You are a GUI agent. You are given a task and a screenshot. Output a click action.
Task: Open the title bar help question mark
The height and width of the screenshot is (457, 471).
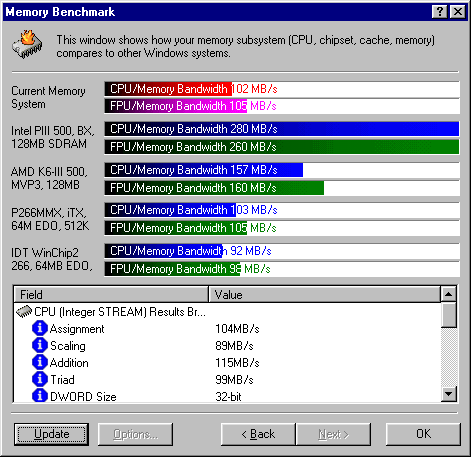click(x=440, y=12)
